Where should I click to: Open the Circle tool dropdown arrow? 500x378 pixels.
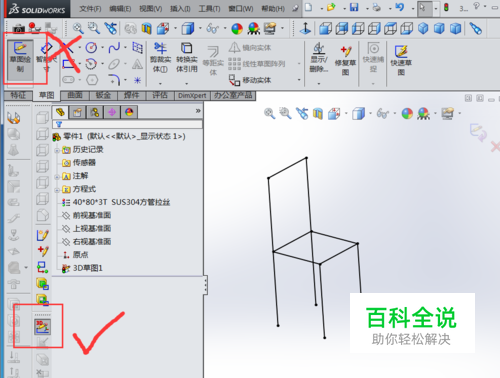(102, 48)
